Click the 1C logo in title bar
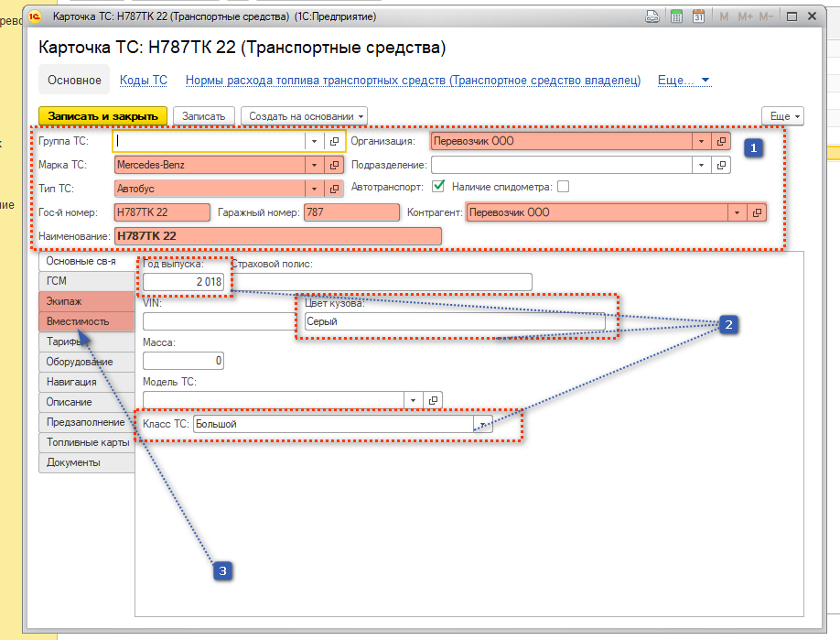The height and width of the screenshot is (640, 840). coord(36,16)
